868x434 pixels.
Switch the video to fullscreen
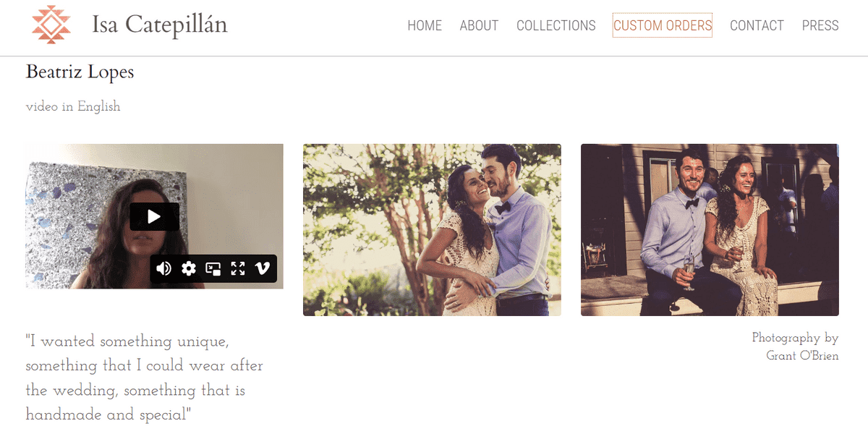237,269
